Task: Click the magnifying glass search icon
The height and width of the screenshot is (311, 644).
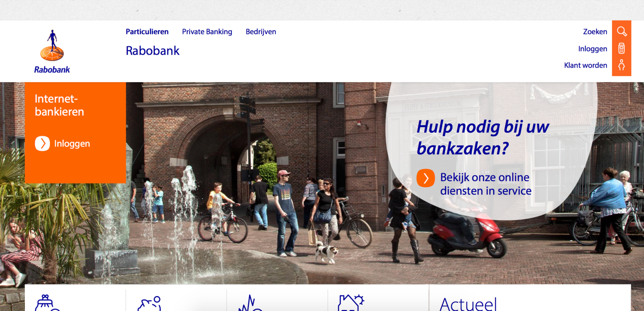Action: point(621,31)
